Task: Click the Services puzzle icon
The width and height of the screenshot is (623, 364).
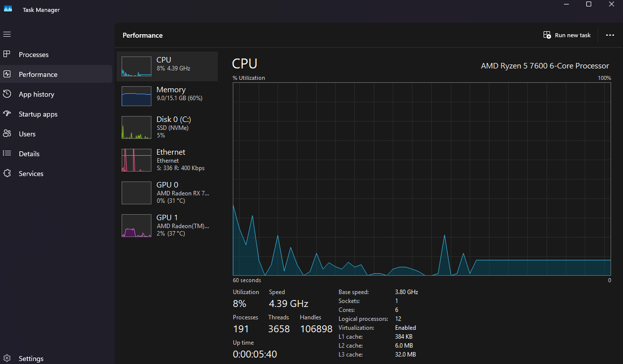Action: click(7, 173)
